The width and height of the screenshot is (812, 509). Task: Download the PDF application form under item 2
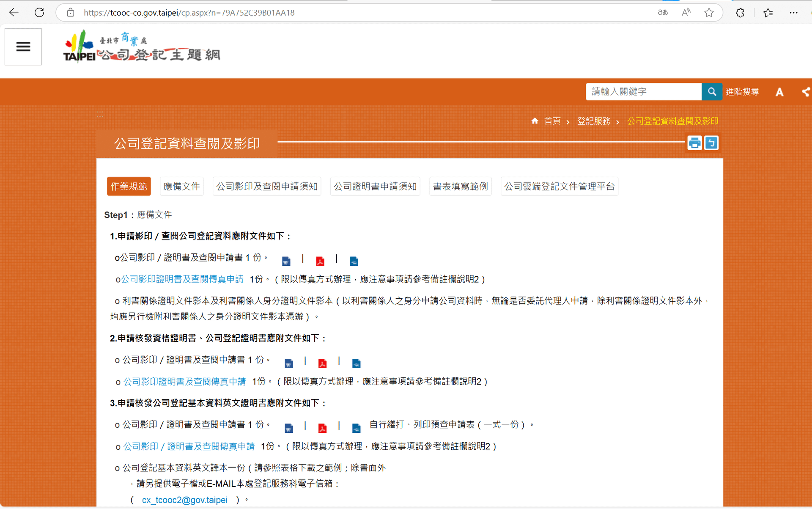click(323, 363)
